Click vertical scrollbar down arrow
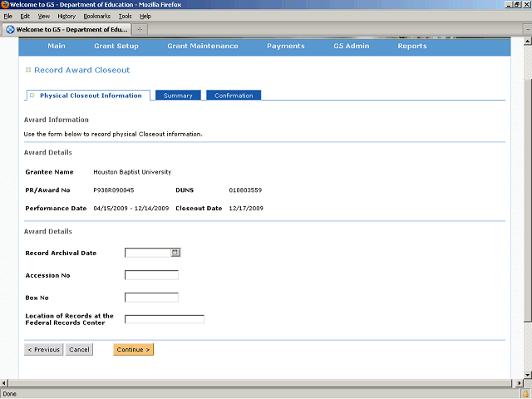 point(527,375)
